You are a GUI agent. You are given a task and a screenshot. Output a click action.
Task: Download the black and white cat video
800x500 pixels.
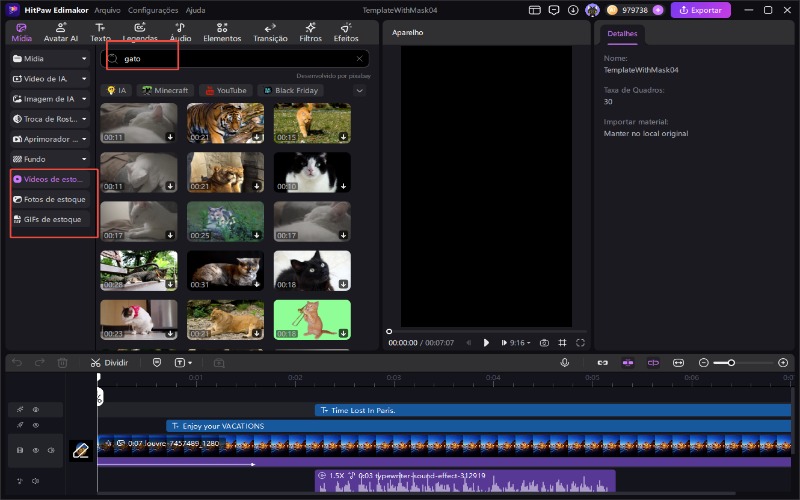point(343,186)
